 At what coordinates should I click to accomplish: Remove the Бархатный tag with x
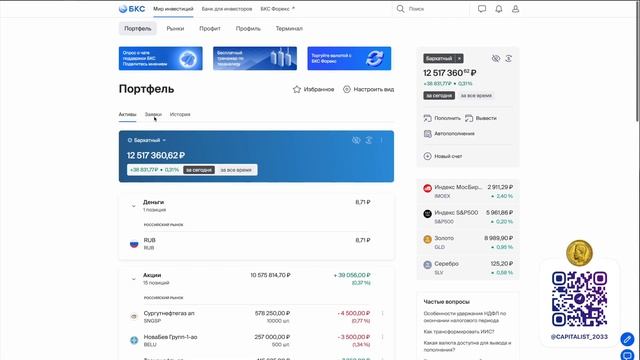click(459, 58)
